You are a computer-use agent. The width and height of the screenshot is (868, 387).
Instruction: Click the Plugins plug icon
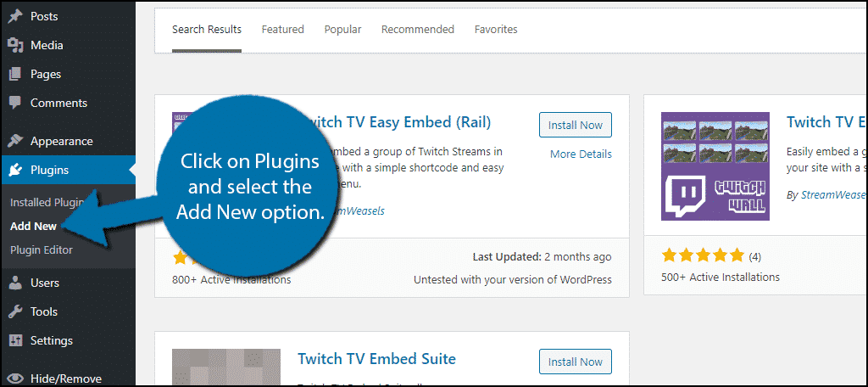(x=15, y=171)
